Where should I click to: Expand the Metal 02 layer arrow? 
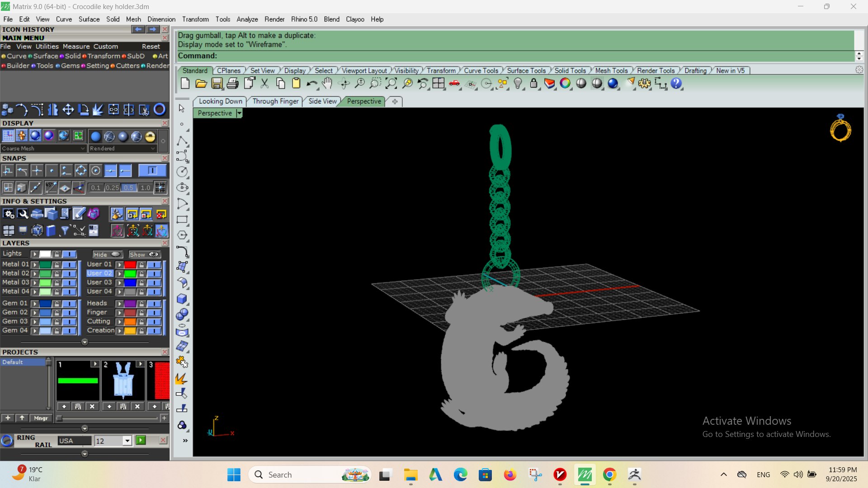(x=35, y=273)
